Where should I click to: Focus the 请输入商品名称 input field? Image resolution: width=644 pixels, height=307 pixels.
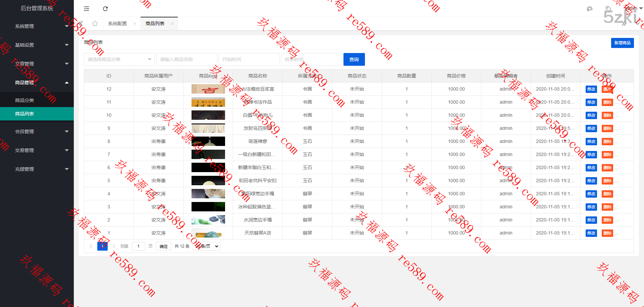[186, 59]
